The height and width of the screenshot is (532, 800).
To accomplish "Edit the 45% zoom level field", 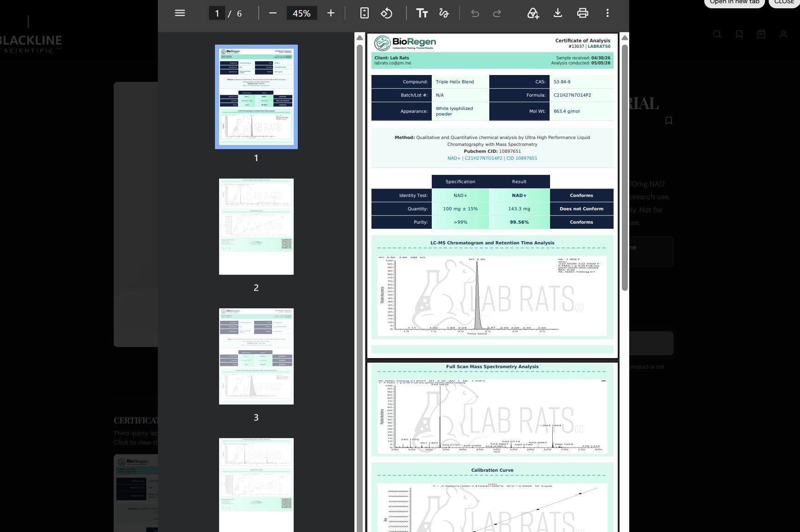I will pos(301,13).
